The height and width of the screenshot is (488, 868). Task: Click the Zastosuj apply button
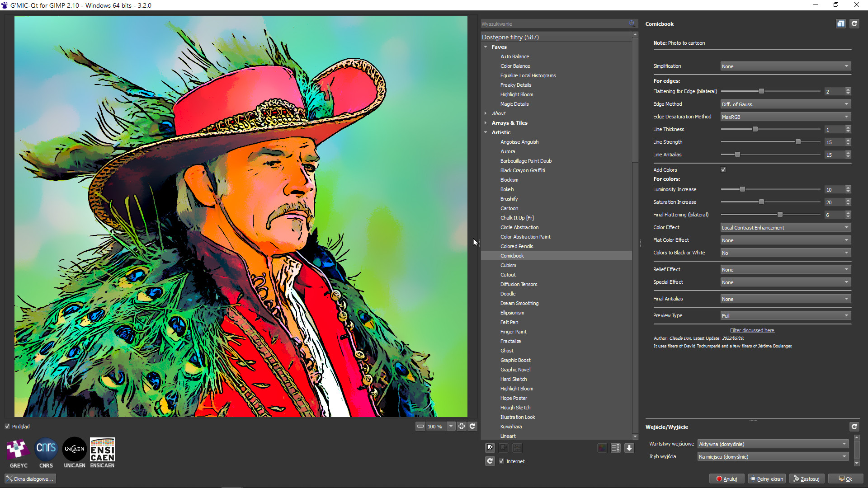tap(807, 479)
